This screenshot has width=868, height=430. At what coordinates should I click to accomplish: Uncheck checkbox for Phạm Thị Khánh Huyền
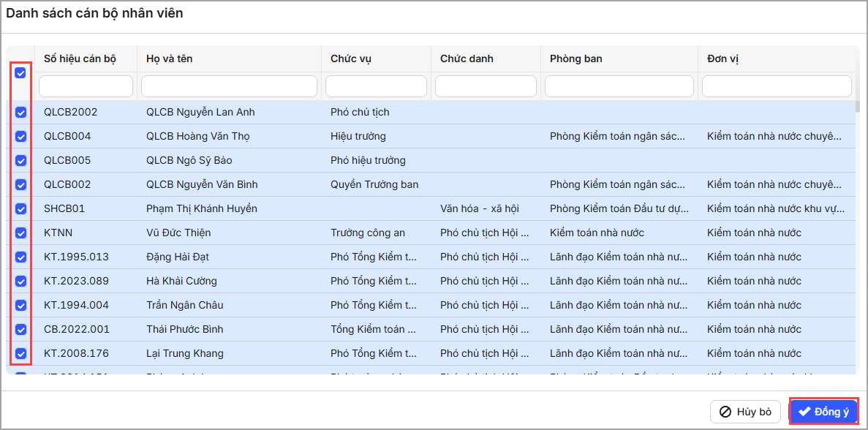(x=20, y=209)
